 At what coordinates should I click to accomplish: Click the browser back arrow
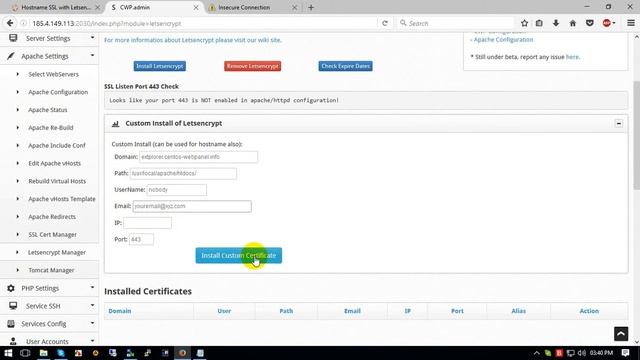[x=10, y=23]
